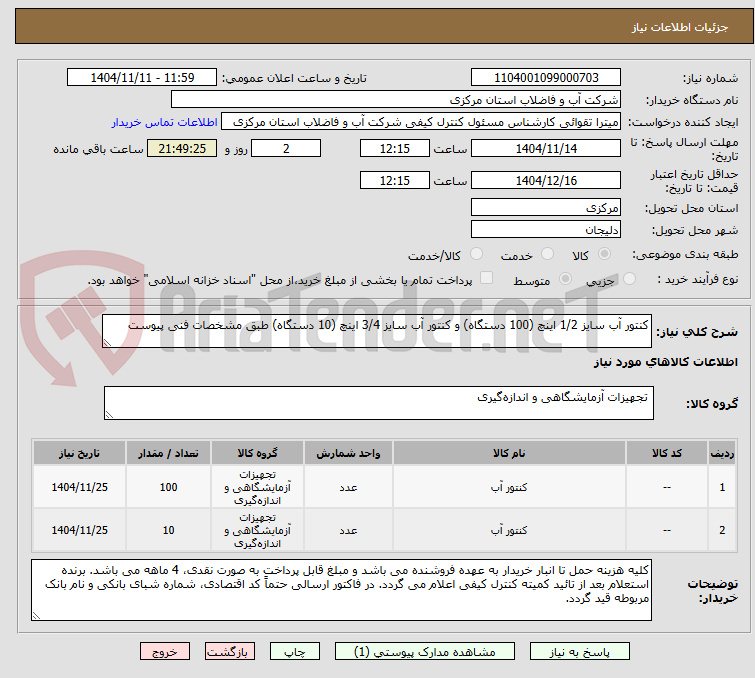The image size is (755, 678).
Task: Click the عدد unit cell in row 1
Action: point(348,487)
